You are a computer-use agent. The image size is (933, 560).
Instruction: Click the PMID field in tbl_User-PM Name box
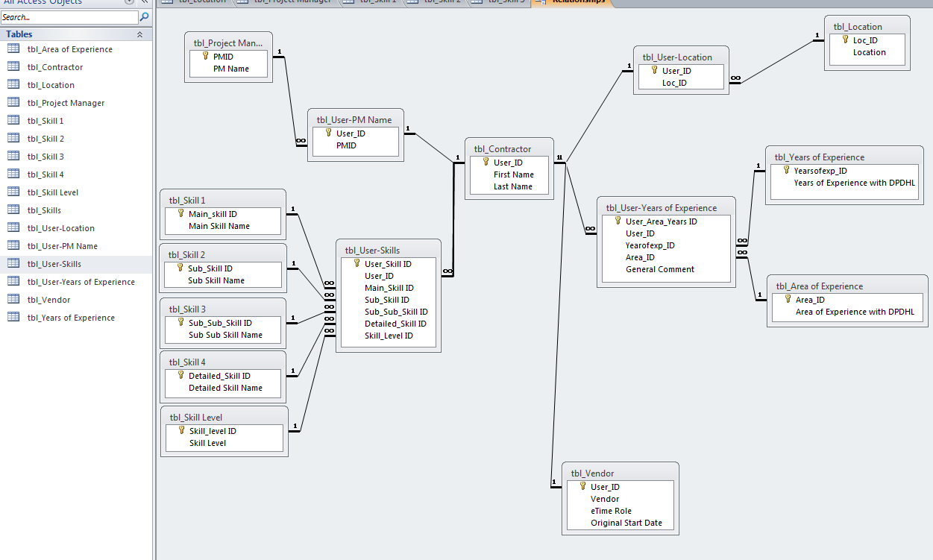click(346, 145)
